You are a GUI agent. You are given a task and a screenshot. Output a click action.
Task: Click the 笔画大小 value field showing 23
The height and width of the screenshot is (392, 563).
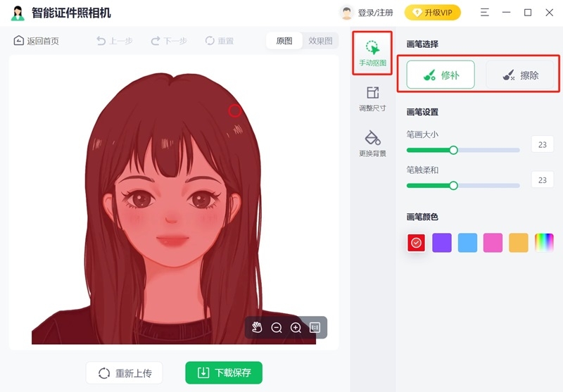coord(542,144)
